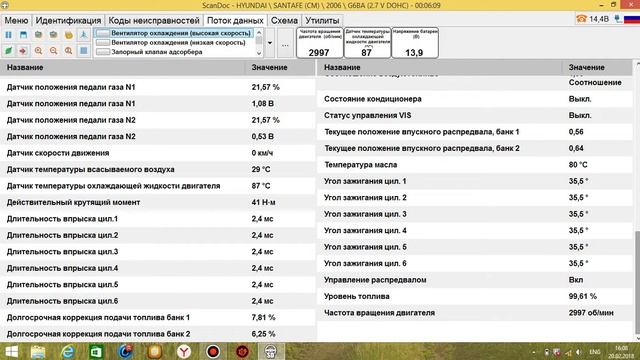This screenshot has width=640, height=360.
Task: Click the Russian flag language icon
Action: [x=632, y=19]
